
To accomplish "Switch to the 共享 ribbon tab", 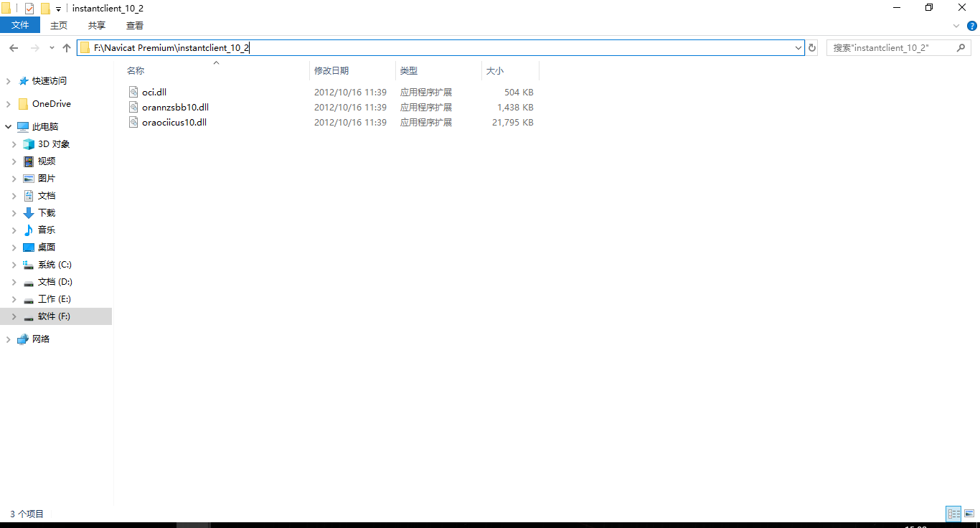I will coord(97,25).
